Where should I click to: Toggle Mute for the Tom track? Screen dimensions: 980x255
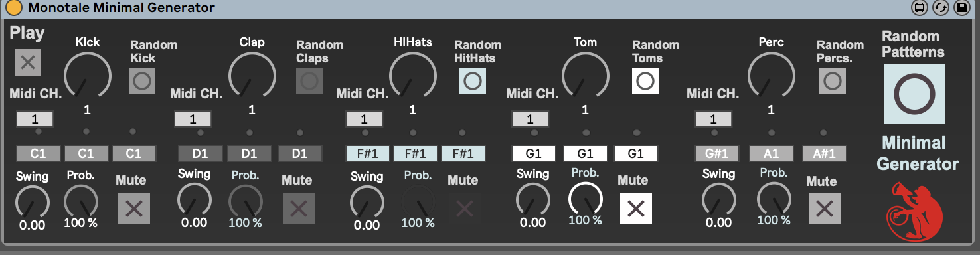click(636, 209)
